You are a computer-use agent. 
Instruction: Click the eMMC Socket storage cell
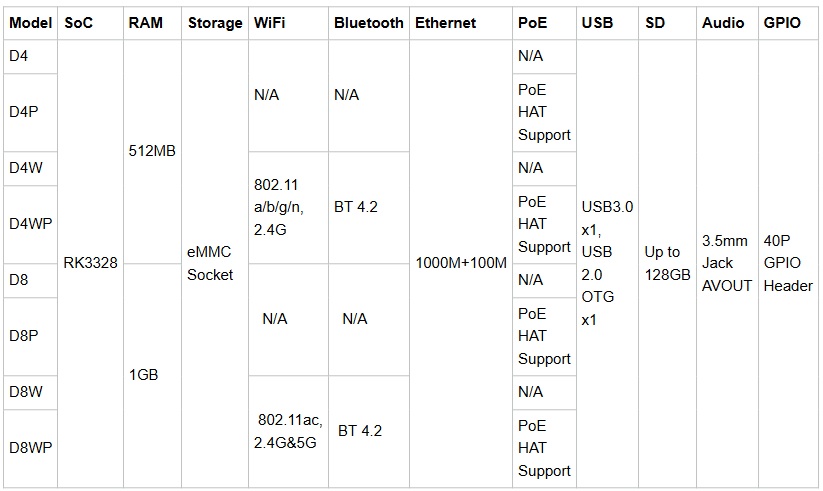(x=210, y=264)
